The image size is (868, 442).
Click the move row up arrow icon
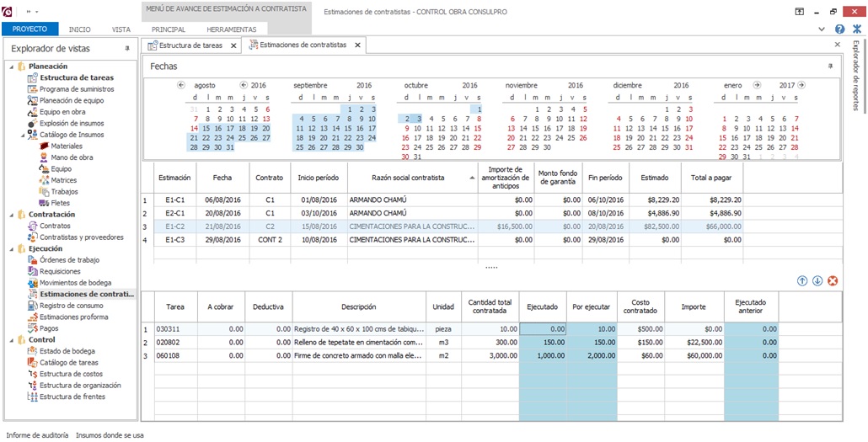pyautogui.click(x=802, y=281)
